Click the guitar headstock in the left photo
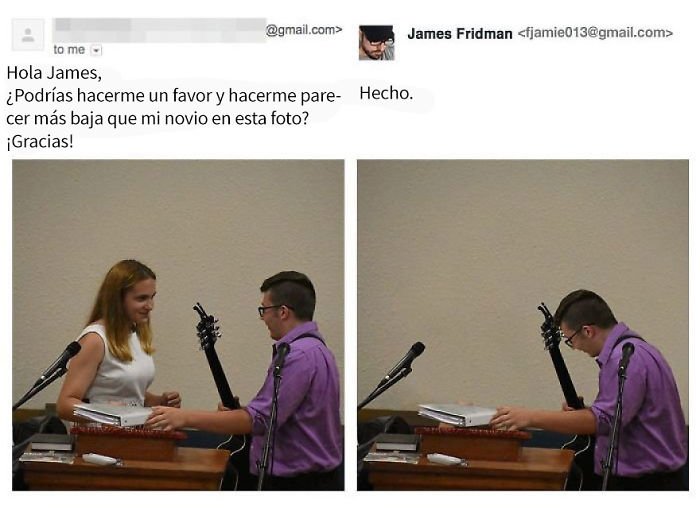 pos(206,326)
